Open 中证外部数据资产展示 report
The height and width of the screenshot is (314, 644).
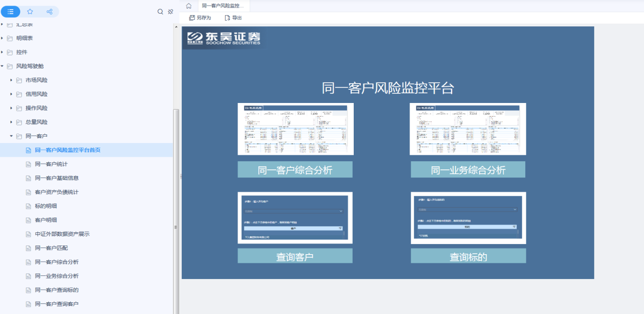click(x=62, y=234)
